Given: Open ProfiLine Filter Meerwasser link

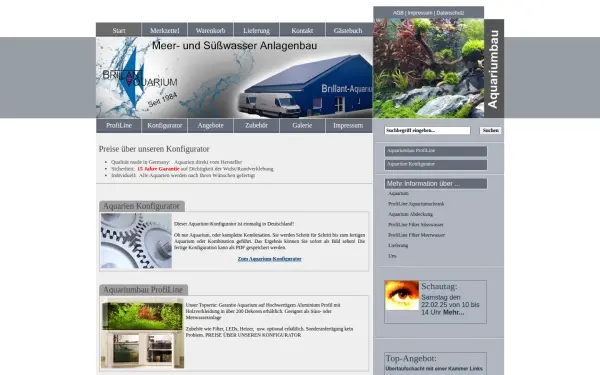Looking at the screenshot, I should point(416,235).
